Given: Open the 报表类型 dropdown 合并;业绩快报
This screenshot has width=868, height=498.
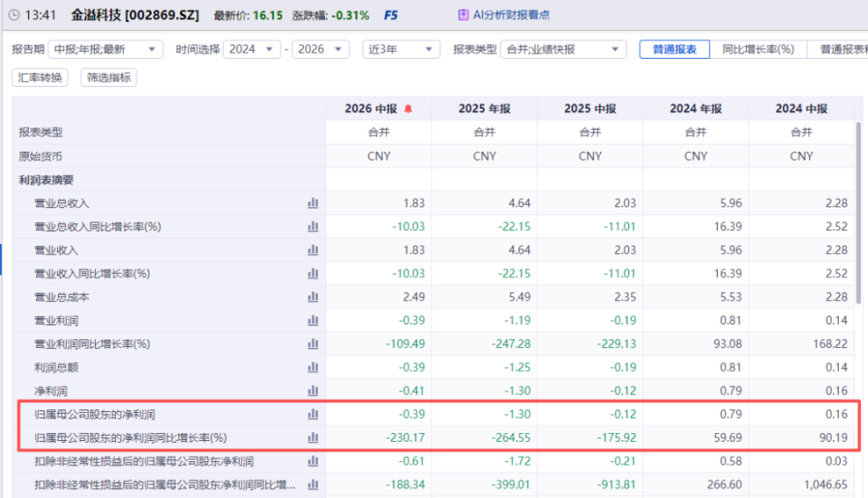Looking at the screenshot, I should (563, 49).
